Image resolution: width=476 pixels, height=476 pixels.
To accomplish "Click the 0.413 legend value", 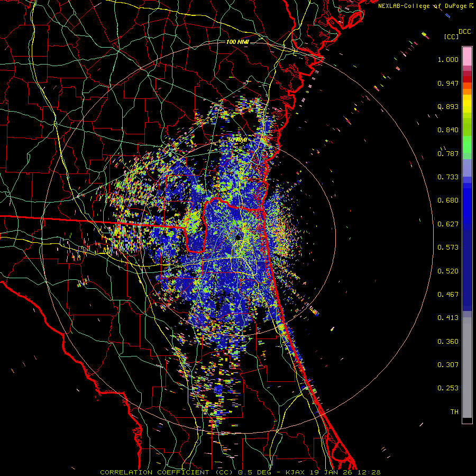I will [x=448, y=318].
